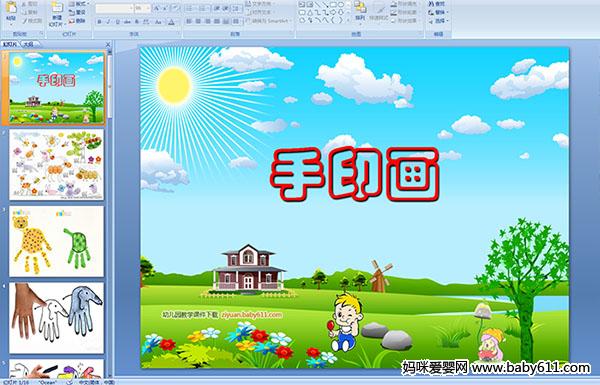Select the oval shape in shapes gallery
The height and width of the screenshot is (385, 600).
[x=340, y=5]
